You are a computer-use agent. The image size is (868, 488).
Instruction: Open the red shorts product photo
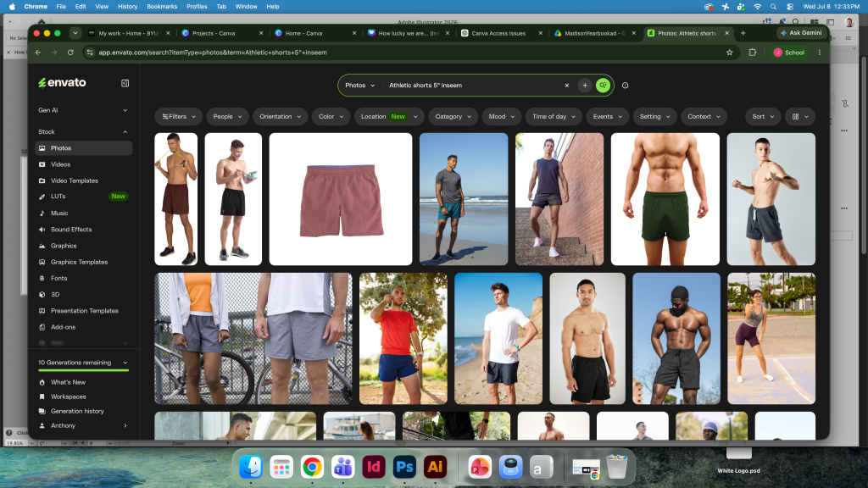tap(341, 199)
